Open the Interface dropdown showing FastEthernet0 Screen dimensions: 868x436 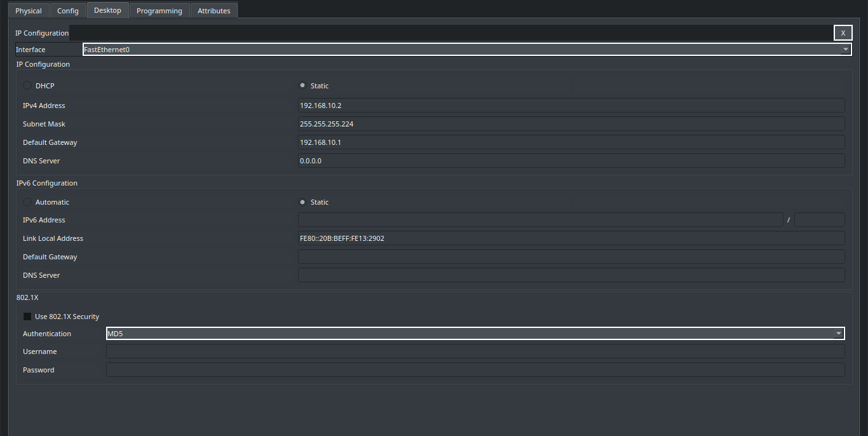pyautogui.click(x=466, y=50)
